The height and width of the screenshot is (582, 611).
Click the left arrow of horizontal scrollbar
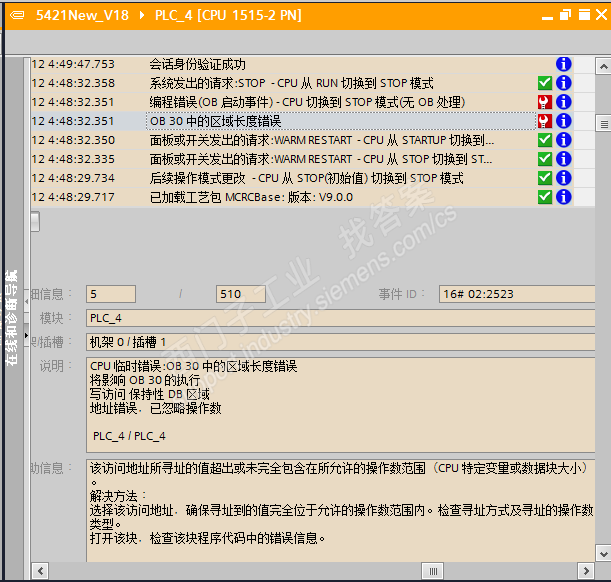(40, 571)
